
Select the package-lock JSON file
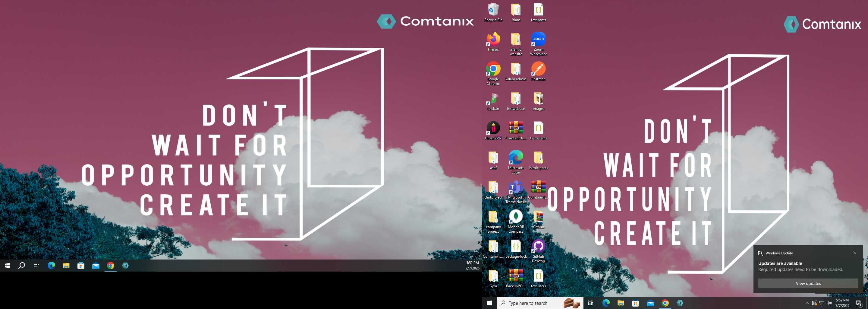pyautogui.click(x=516, y=249)
